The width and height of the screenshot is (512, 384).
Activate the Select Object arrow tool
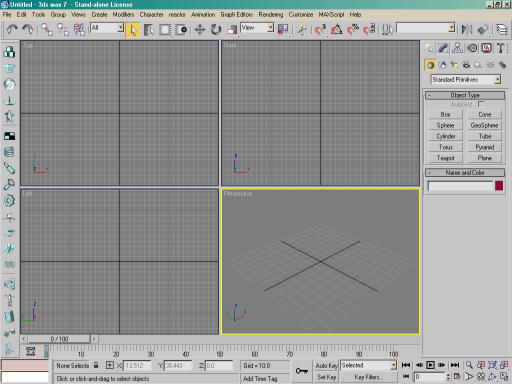133,30
